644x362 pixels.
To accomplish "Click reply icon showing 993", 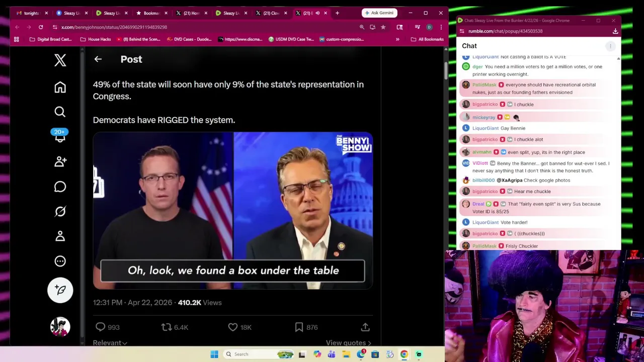I will [x=100, y=327].
